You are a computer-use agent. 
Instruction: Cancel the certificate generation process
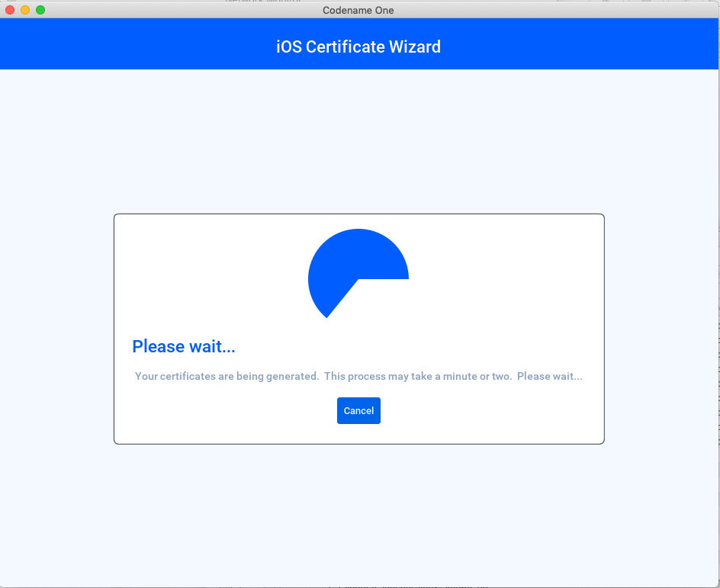click(358, 410)
